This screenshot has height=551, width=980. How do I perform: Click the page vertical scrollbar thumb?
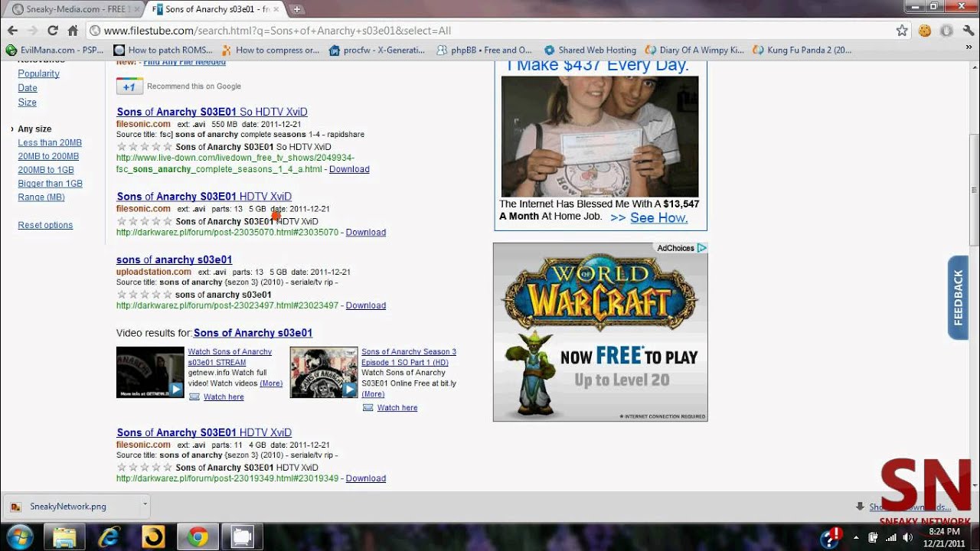coord(974,189)
